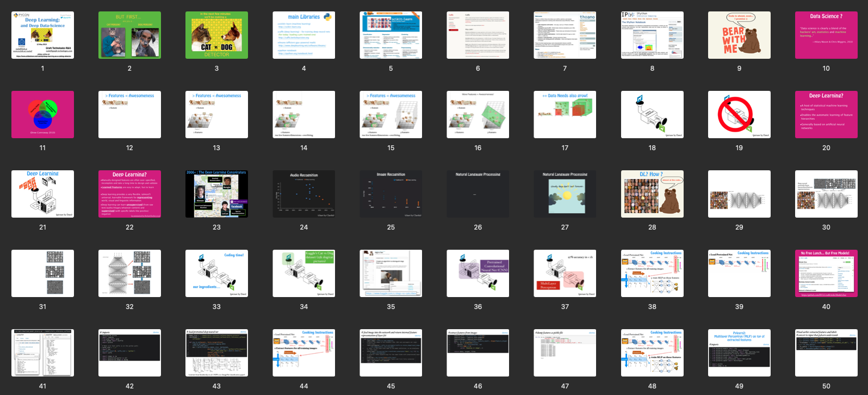
Task: Select Pylearn2 Multilayer Perceptron slide 49
Action: click(739, 353)
